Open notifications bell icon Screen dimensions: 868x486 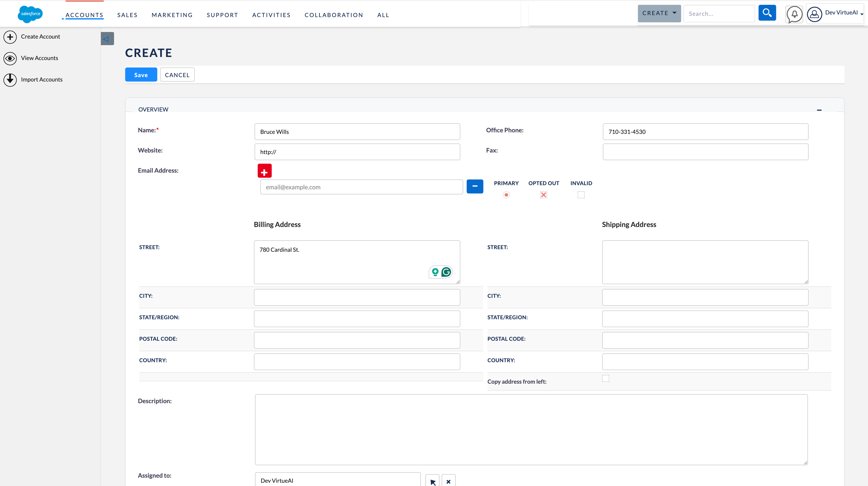(x=794, y=14)
